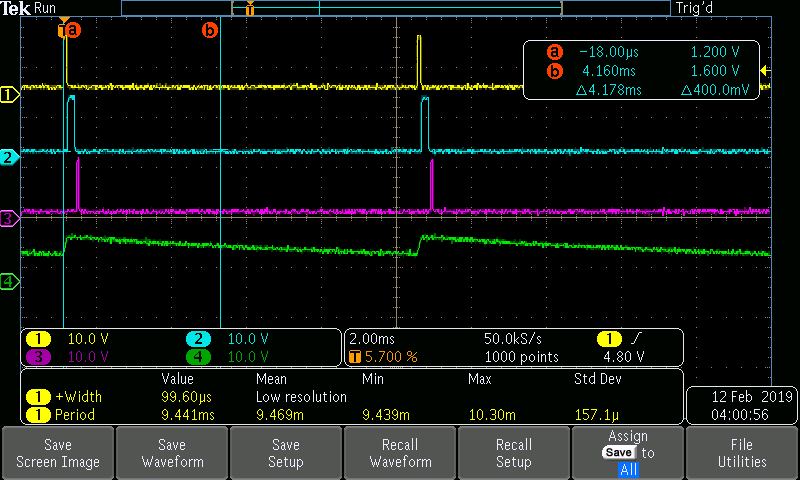Screen dimensions: 800x480
Task: Select cursor b marker on waveform
Action: pyautogui.click(x=210, y=30)
